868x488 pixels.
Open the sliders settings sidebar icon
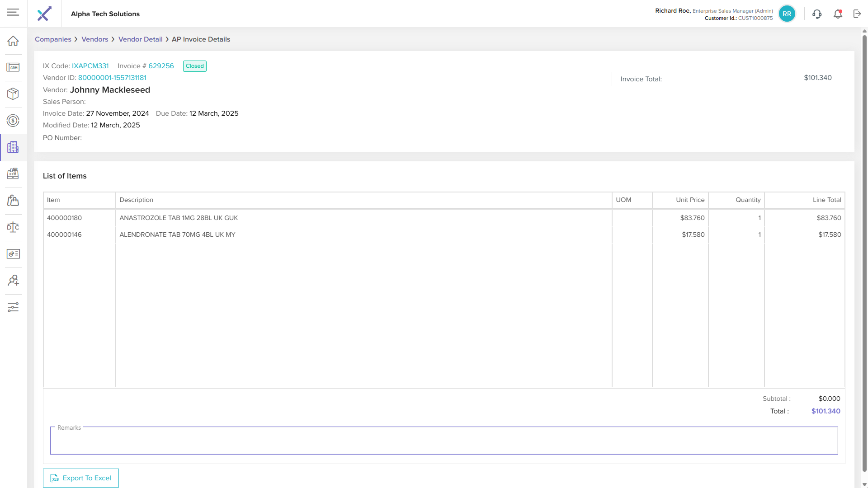(x=13, y=307)
